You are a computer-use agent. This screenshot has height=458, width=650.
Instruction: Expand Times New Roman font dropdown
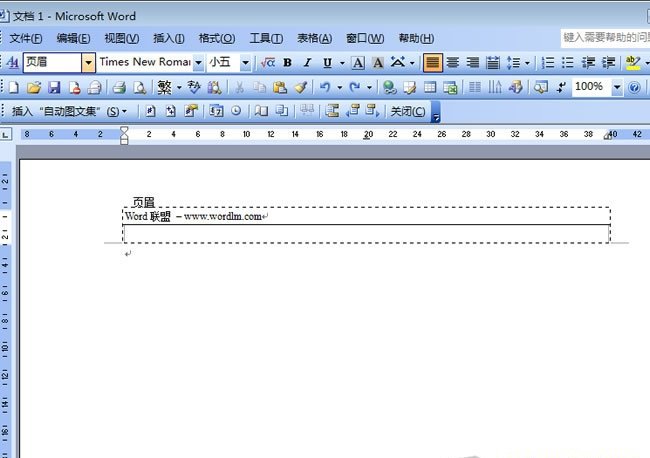coord(199,63)
